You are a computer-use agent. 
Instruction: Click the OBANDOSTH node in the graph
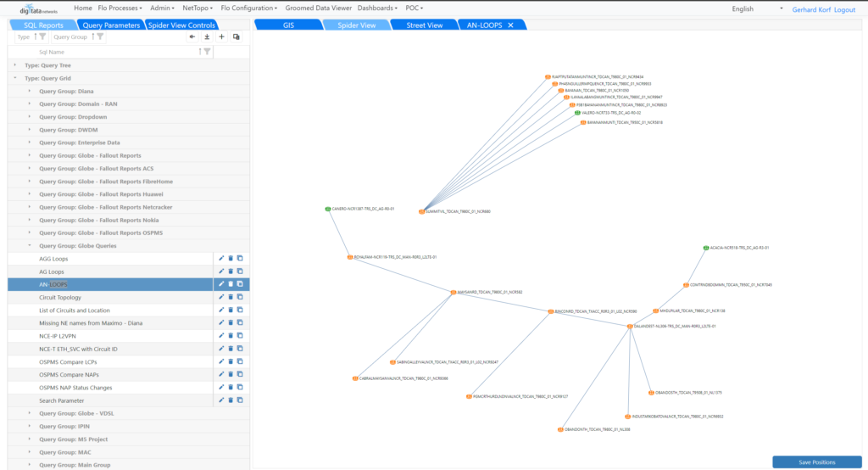pyautogui.click(x=652, y=393)
